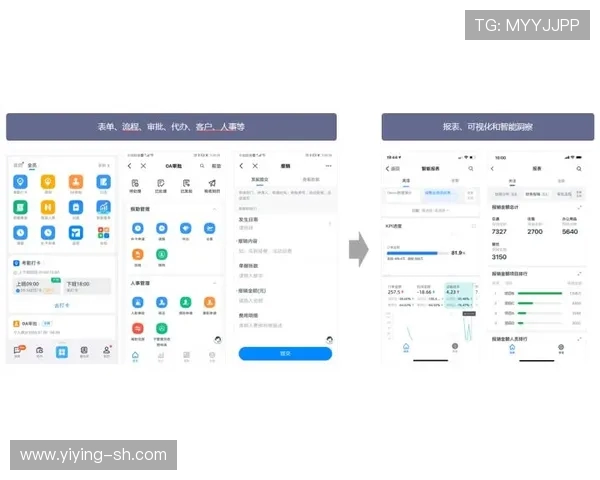This screenshot has height=480, width=600.
Task: Tap the support avatar above 提交 button
Action: coord(329,340)
